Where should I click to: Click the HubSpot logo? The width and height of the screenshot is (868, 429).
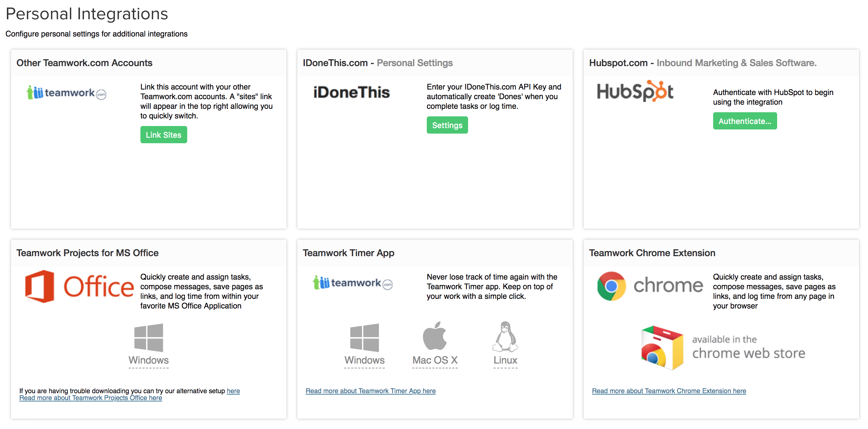click(x=635, y=91)
